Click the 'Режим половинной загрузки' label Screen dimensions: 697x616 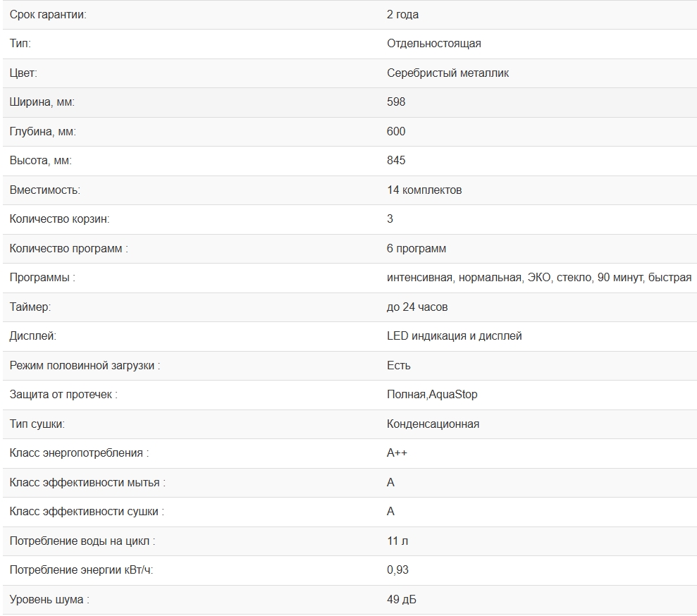click(x=85, y=366)
